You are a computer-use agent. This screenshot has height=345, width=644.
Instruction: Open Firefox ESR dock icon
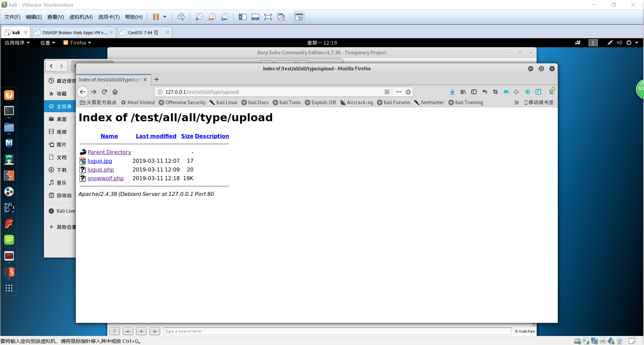pyautogui.click(x=9, y=95)
